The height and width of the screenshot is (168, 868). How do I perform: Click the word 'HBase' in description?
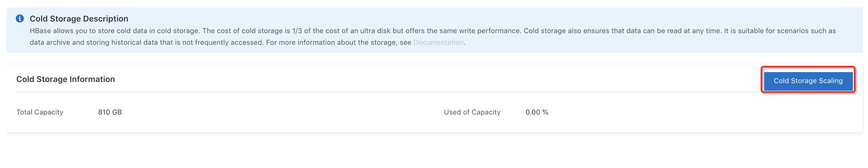(40, 31)
